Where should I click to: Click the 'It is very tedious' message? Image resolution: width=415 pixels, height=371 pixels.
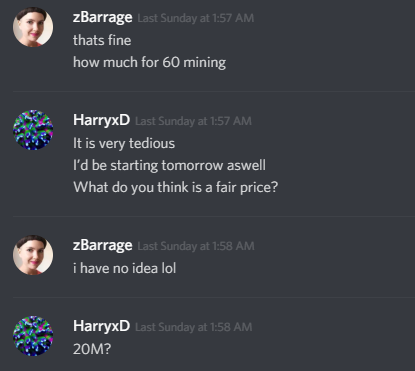click(x=124, y=143)
